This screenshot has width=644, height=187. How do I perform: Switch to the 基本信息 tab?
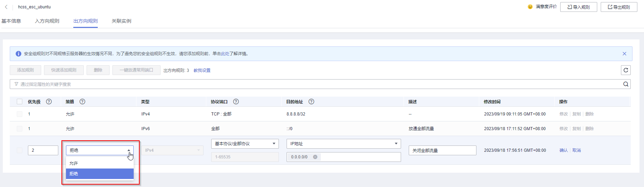tap(11, 21)
